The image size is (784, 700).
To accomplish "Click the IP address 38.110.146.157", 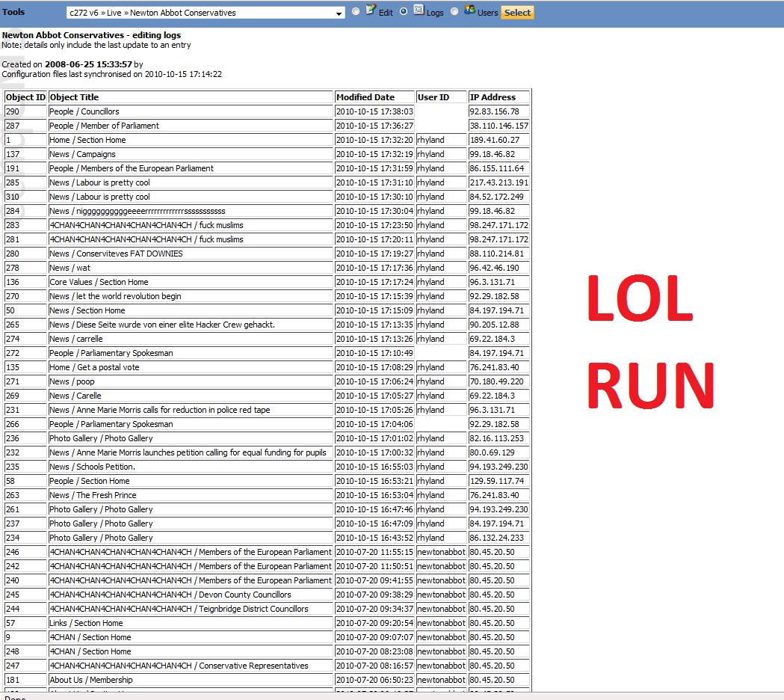I will (x=499, y=126).
